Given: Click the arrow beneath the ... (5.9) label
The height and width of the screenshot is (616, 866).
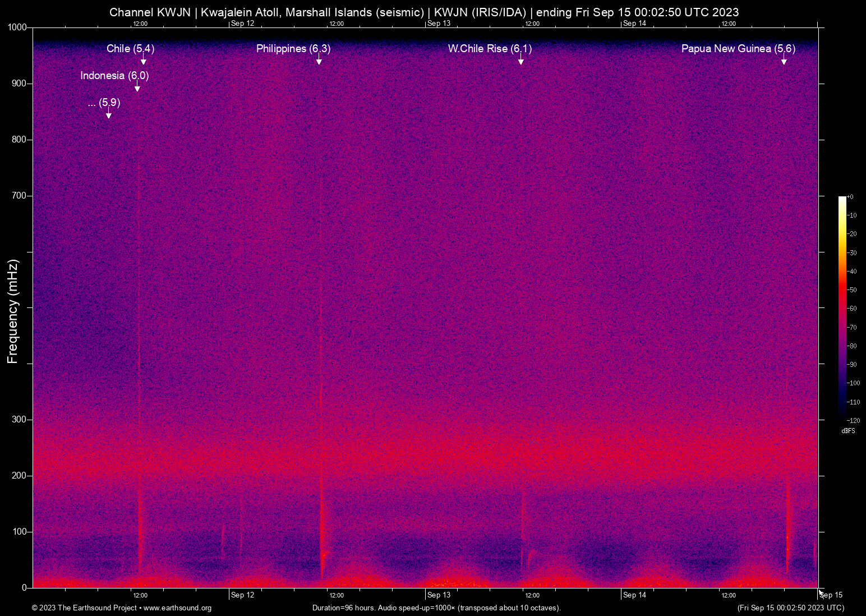Looking at the screenshot, I should 108,114.
